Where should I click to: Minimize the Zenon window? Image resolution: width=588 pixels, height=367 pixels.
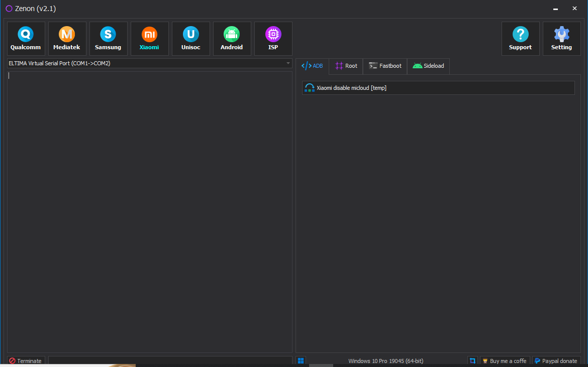[555, 9]
